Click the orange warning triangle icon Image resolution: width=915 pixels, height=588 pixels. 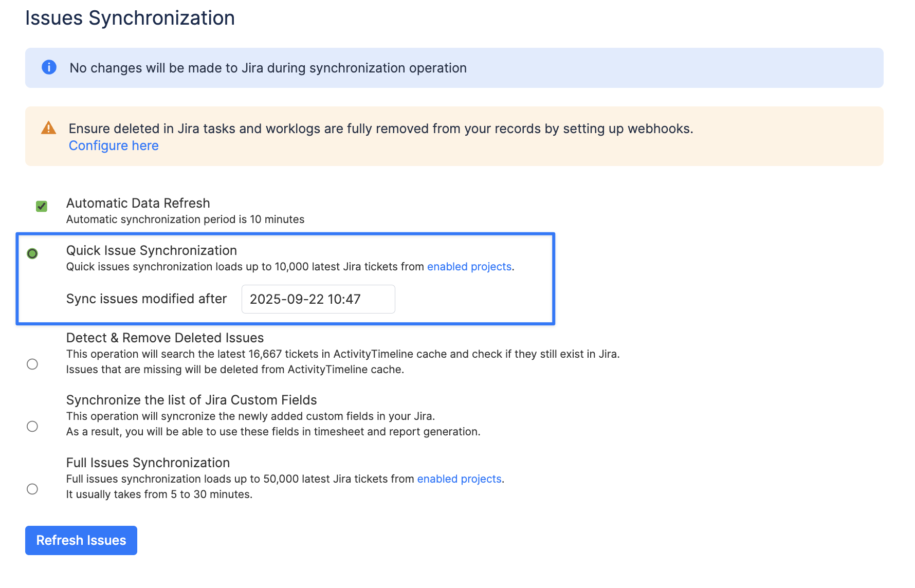[x=48, y=128]
